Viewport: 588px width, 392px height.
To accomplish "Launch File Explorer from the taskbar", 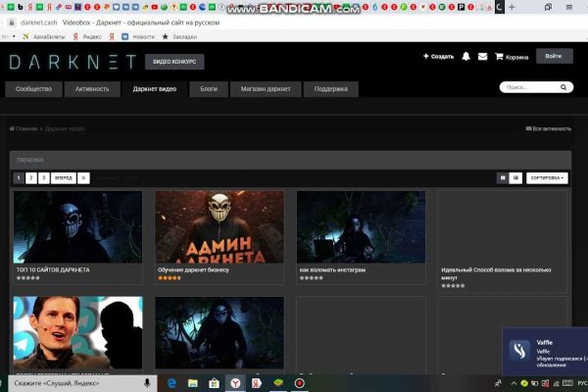I will [191, 382].
